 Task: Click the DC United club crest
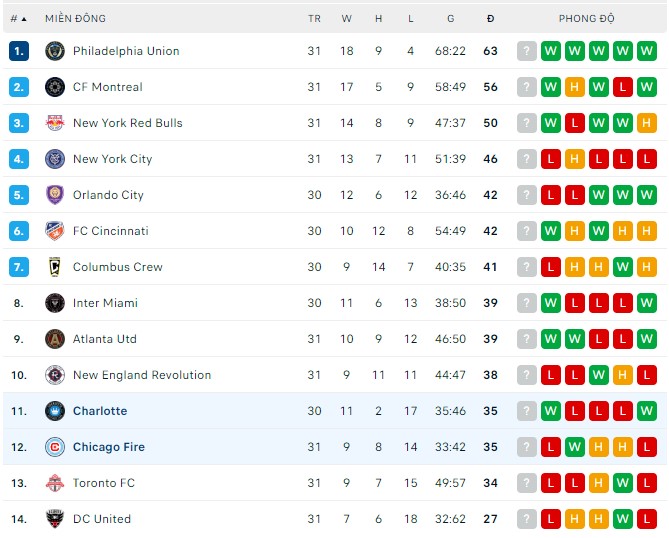pyautogui.click(x=55, y=519)
